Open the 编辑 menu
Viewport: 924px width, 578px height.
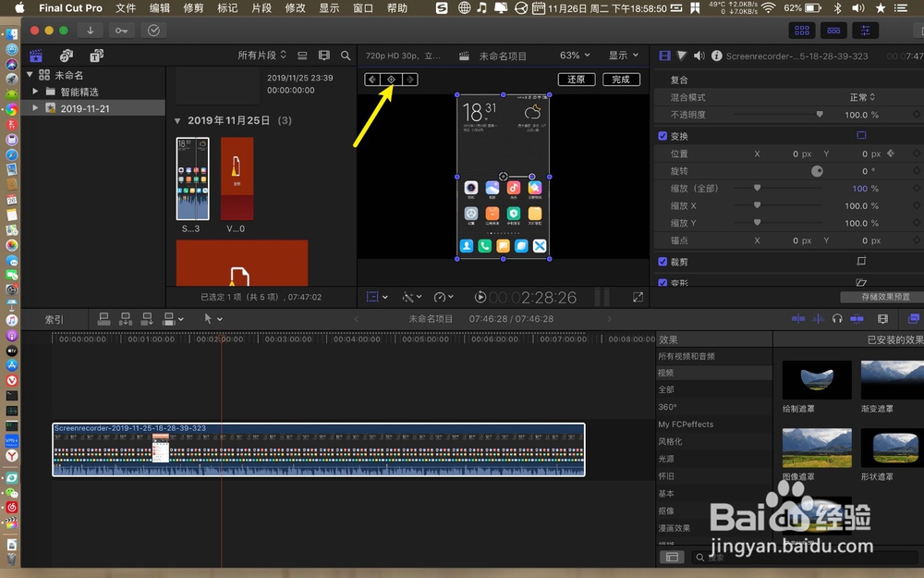[x=160, y=8]
